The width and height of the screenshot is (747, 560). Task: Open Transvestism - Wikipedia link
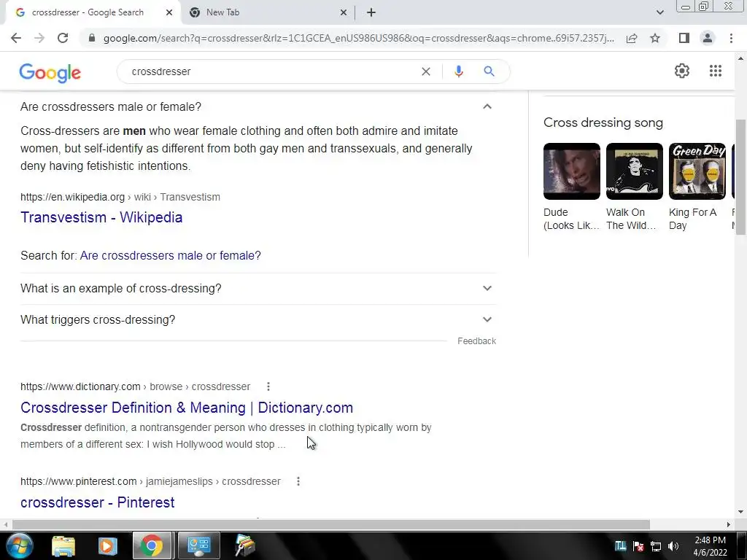pyautogui.click(x=101, y=217)
